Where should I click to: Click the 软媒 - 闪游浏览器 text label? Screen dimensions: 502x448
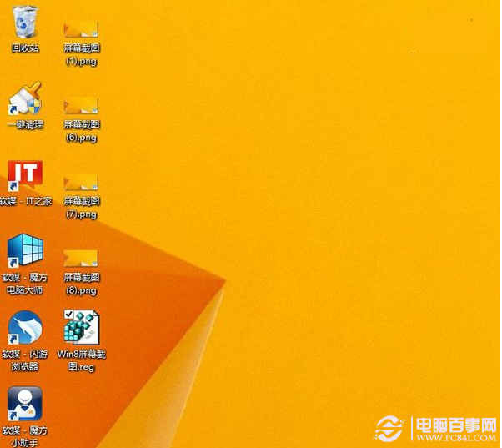click(x=25, y=360)
